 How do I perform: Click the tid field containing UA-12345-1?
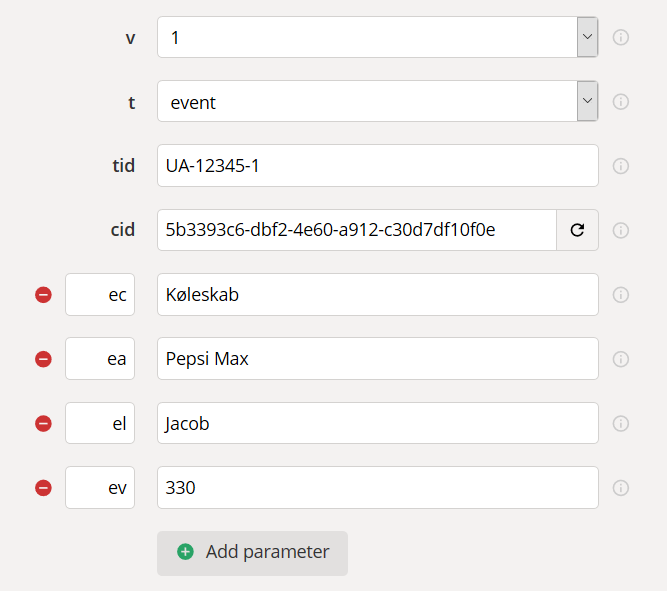377,166
